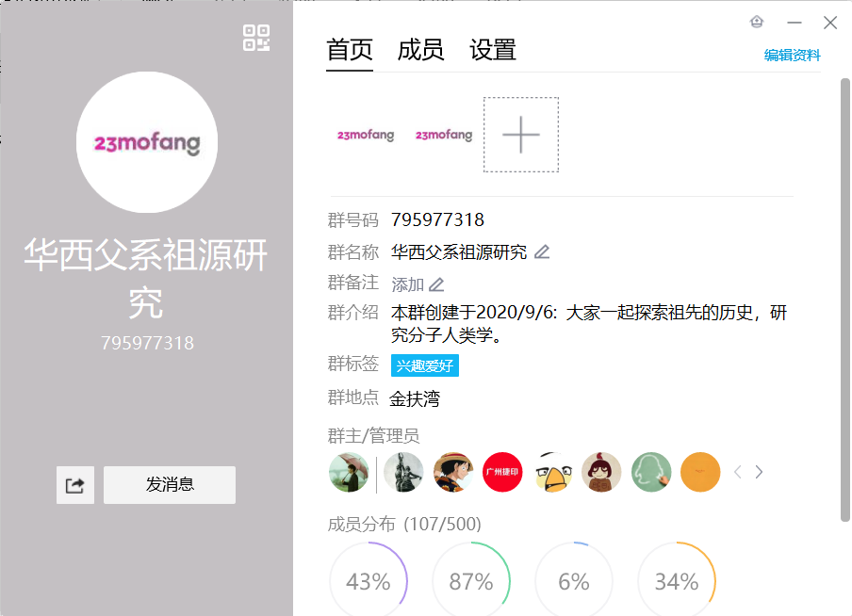Edit group name with pencil icon
The width and height of the screenshot is (852, 616).
(x=542, y=251)
